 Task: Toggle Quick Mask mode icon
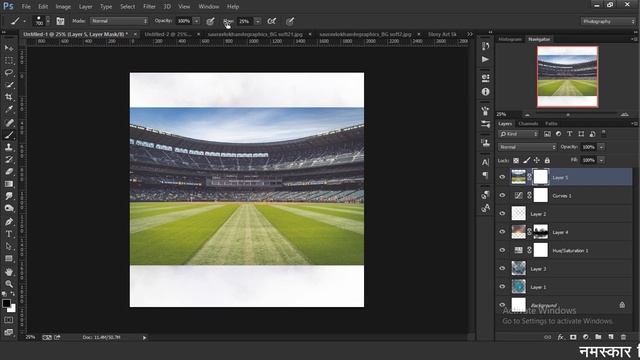tap(9, 320)
